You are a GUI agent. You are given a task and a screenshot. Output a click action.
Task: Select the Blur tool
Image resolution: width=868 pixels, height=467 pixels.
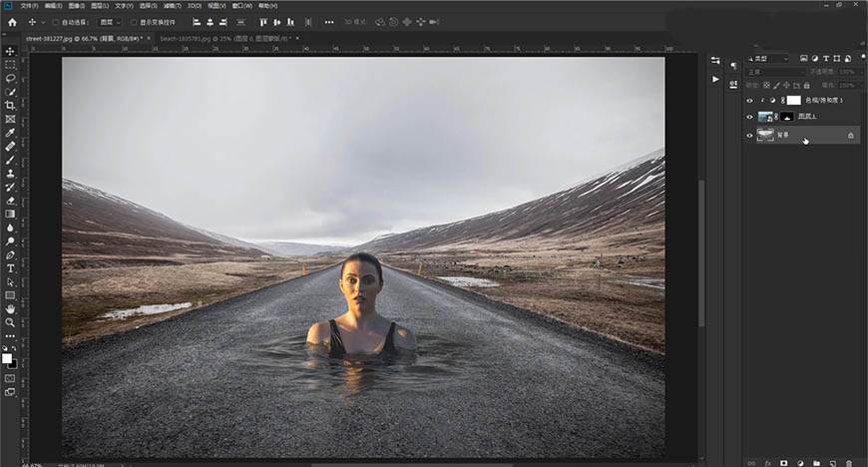(x=10, y=228)
